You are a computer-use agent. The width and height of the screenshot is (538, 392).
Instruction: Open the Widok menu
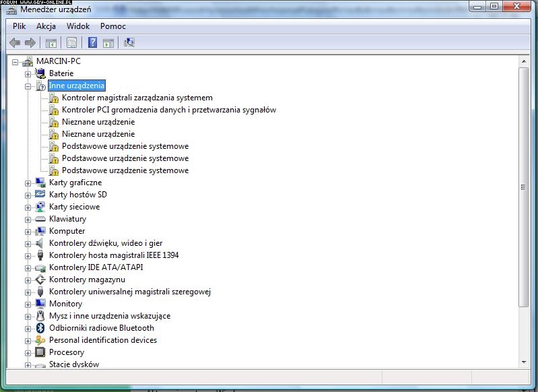(x=78, y=26)
